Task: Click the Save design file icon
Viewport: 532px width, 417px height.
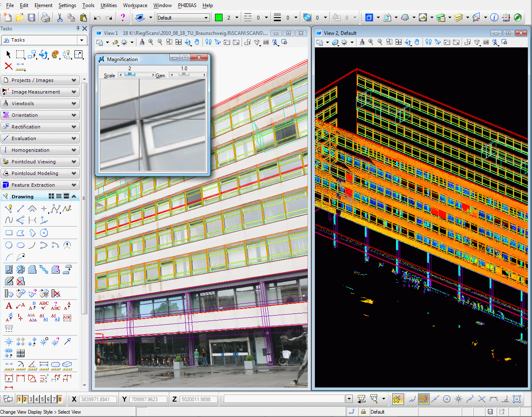Action: pyautogui.click(x=31, y=17)
